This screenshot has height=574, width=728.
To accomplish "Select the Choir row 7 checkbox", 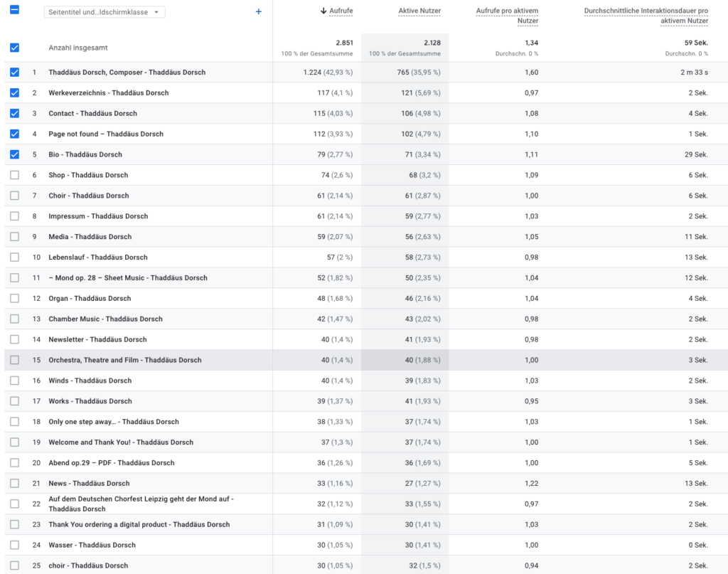I will 14,196.
